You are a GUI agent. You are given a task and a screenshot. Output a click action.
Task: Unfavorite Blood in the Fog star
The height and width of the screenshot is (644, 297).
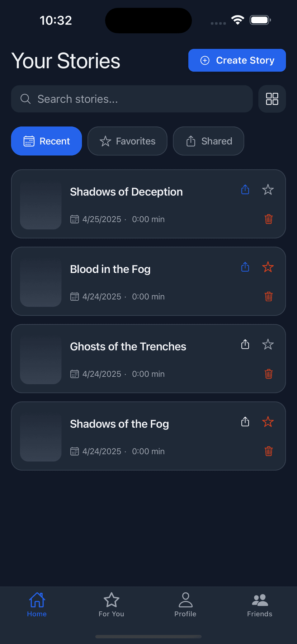coord(268,267)
